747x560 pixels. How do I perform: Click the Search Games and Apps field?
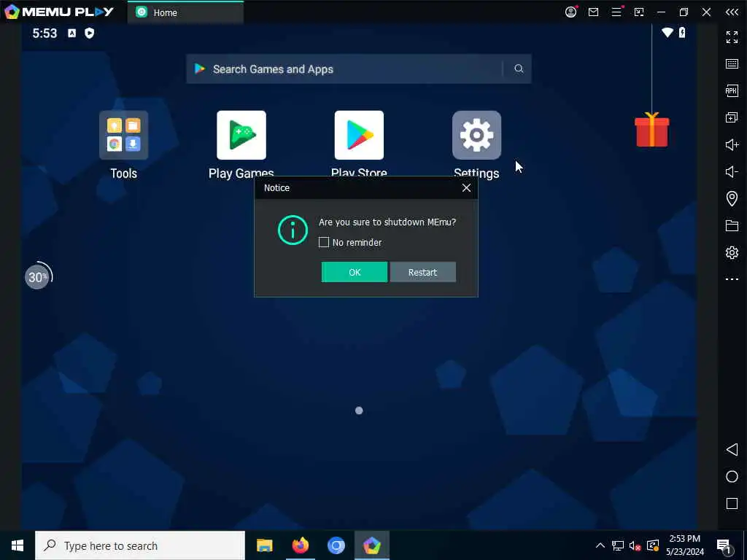[x=359, y=69]
